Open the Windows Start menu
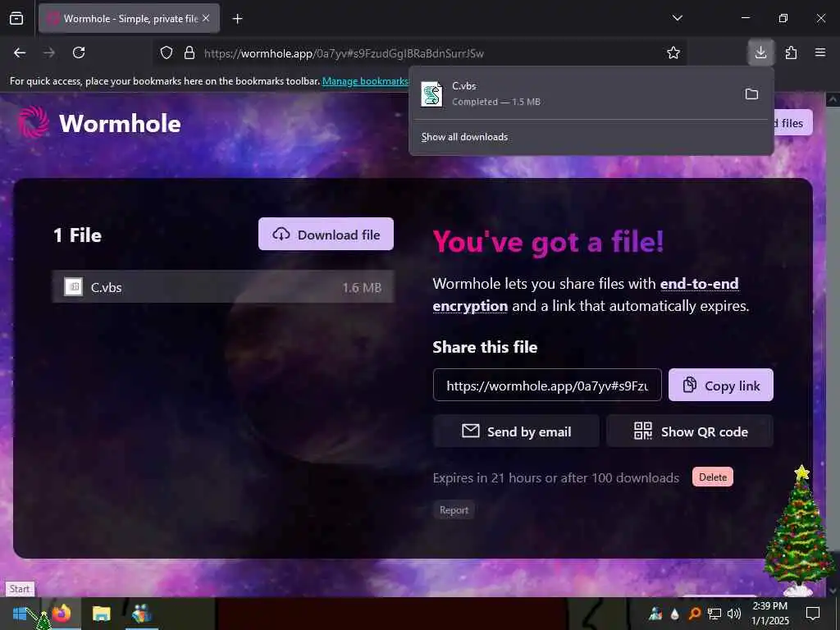Viewport: 840px width, 630px height. tap(20, 614)
